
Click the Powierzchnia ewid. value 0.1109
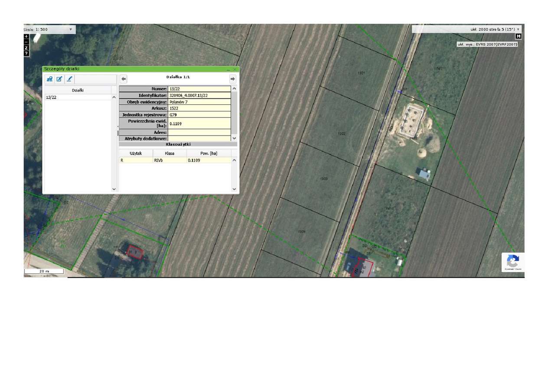pyautogui.click(x=199, y=123)
